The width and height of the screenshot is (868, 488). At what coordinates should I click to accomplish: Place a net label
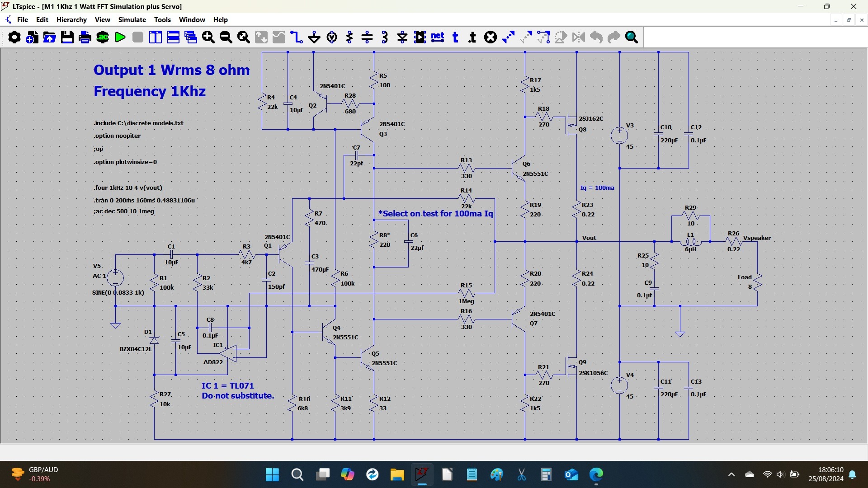[x=438, y=37]
